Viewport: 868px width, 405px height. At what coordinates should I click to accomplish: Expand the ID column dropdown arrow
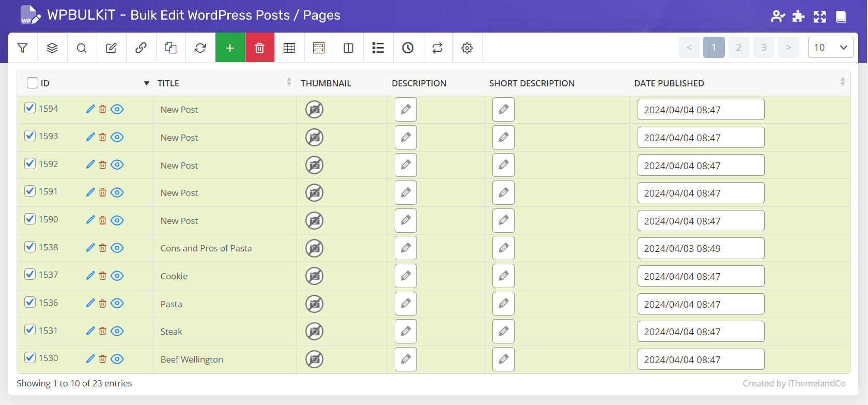coord(146,83)
